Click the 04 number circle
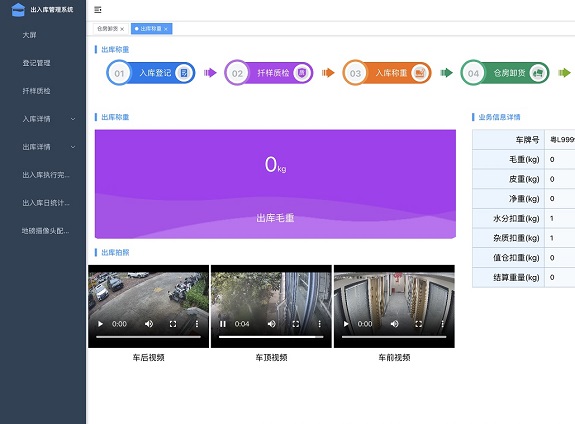Screen dimensions: 575x424 pos(473,73)
